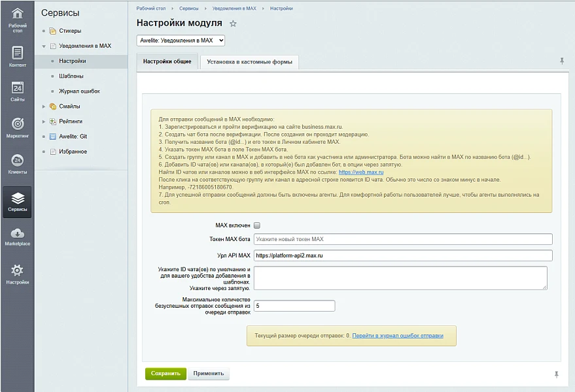Collapse the Уведомления в MAX tree node
This screenshot has width=575, height=392.
(44, 46)
